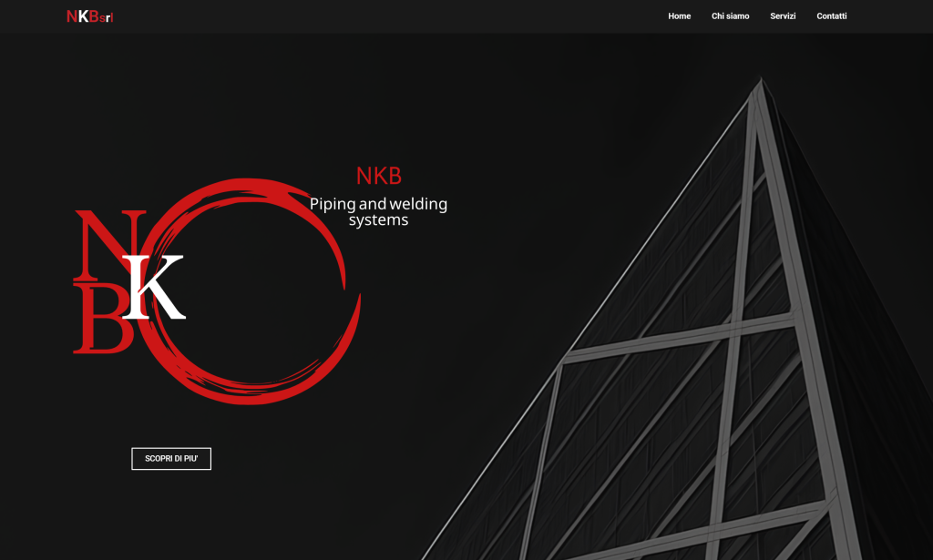
Task: Navigate to the Contatti page
Action: pyautogui.click(x=831, y=16)
